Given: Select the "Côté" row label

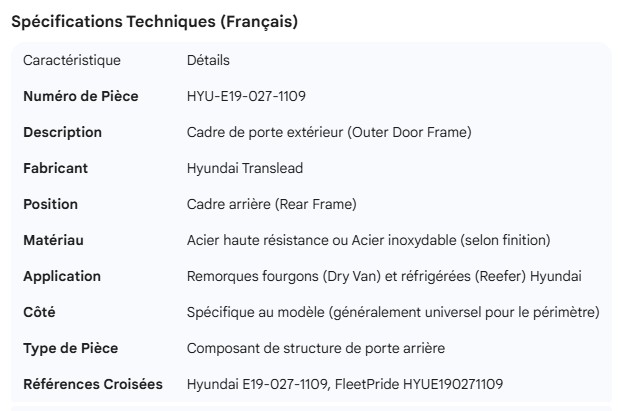Looking at the screenshot, I should tap(39, 312).
